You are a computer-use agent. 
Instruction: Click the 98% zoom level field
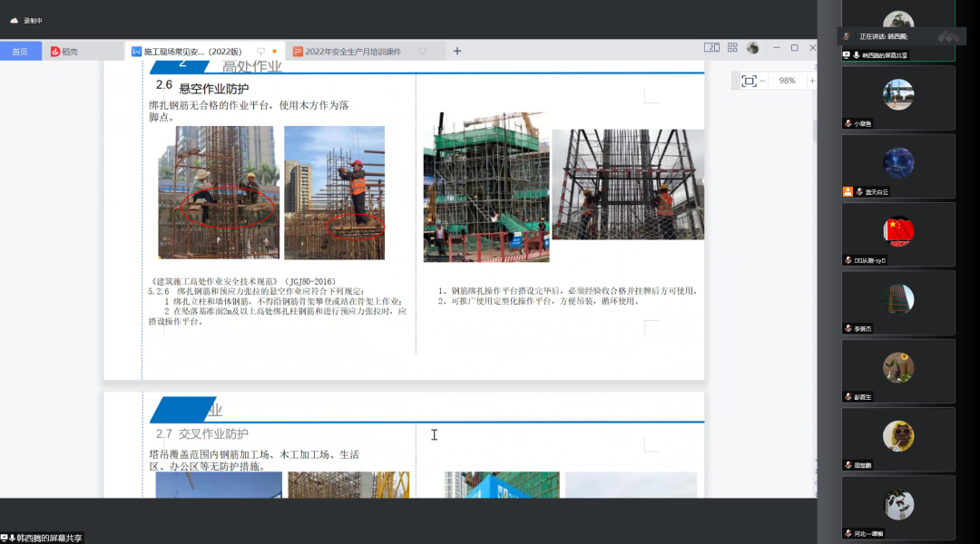click(787, 81)
